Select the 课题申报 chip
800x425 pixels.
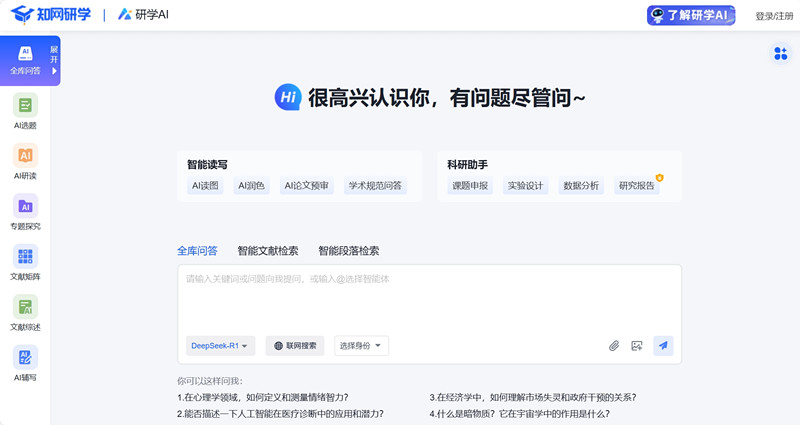tap(470, 186)
